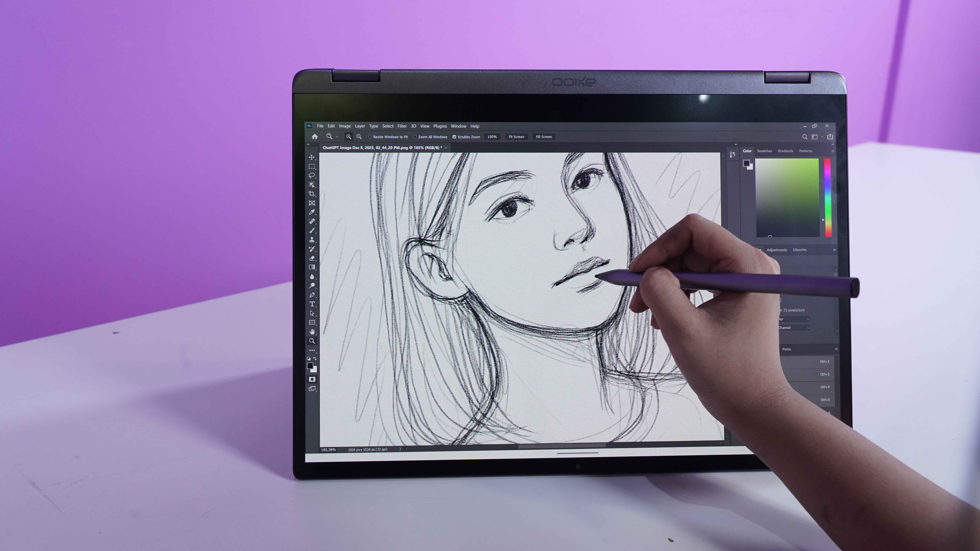Check the Zoom All Windows option
Screen dimensions: 980x551
pos(415,137)
